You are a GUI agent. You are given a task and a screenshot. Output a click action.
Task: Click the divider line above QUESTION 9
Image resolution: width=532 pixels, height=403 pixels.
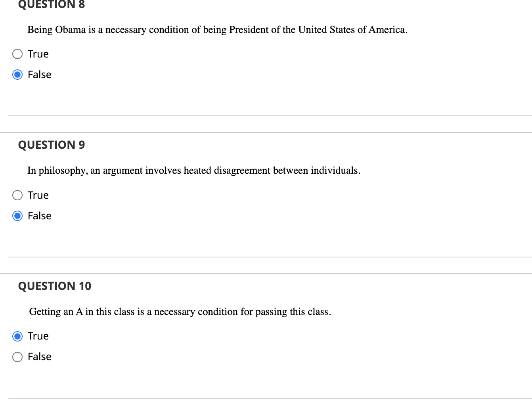[266, 132]
